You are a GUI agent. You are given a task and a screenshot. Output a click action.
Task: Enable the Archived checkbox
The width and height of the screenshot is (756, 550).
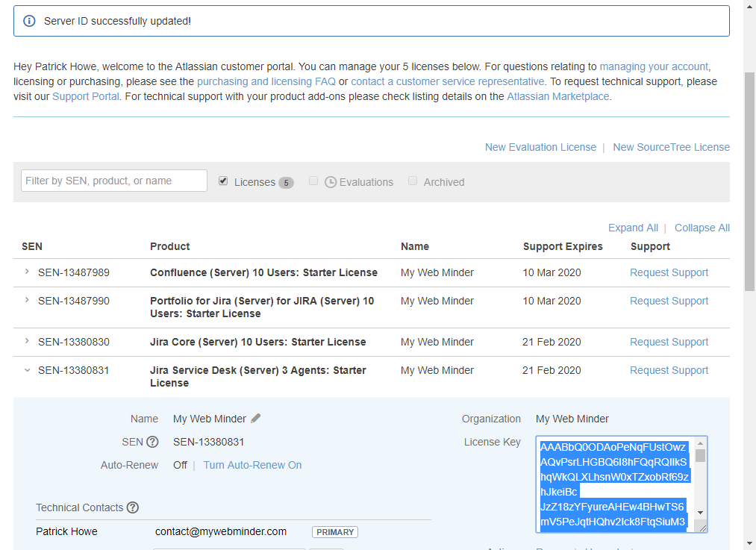click(412, 181)
